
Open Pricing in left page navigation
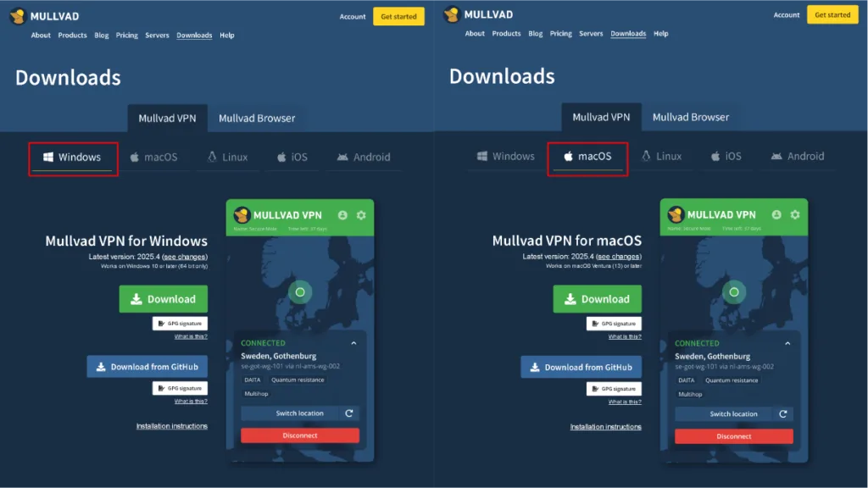[x=127, y=35]
